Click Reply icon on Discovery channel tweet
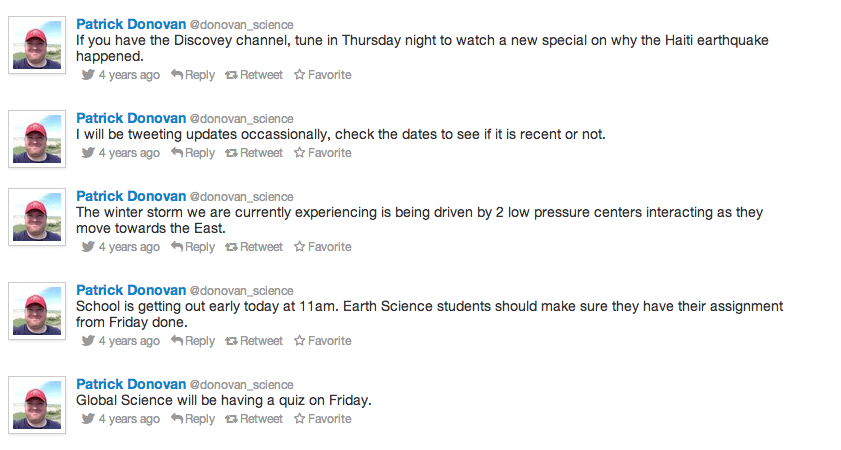The width and height of the screenshot is (841, 450). [x=177, y=75]
